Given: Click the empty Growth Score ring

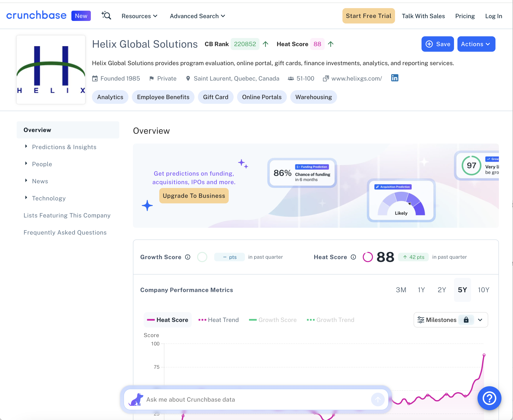Looking at the screenshot, I should coord(202,257).
